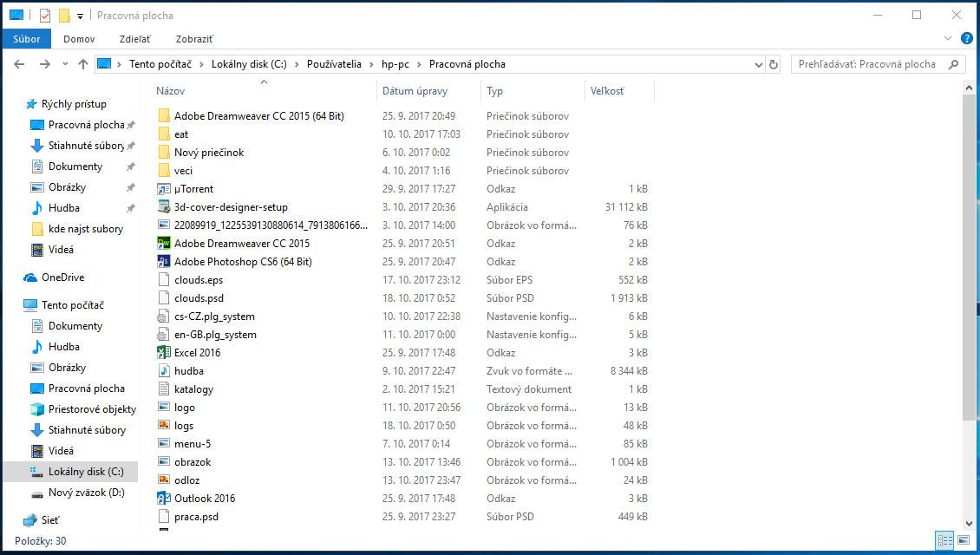The width and height of the screenshot is (980, 555).
Task: Sort by Dátum úpravy column header
Action: click(428, 91)
